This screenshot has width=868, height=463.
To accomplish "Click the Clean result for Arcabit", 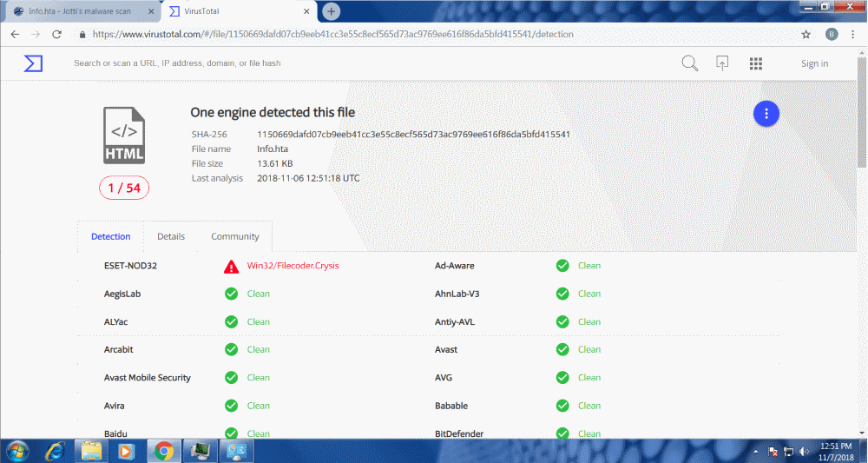I will coord(259,349).
